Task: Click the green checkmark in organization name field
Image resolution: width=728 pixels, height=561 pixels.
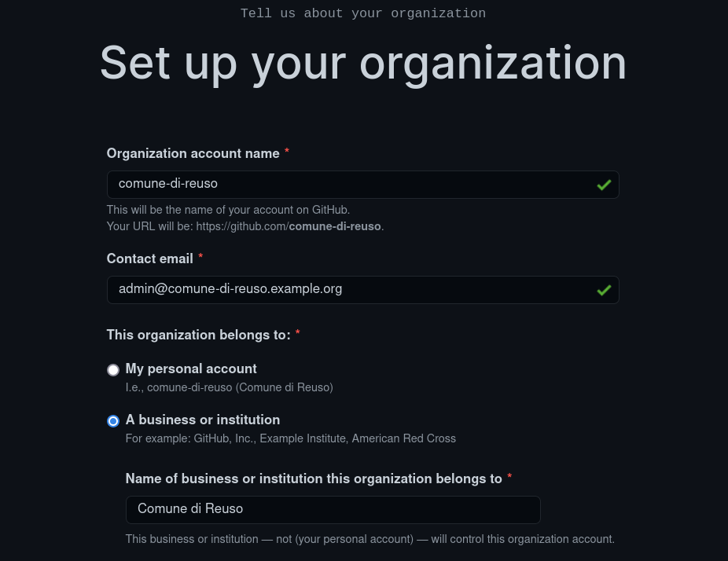Action: [604, 185]
